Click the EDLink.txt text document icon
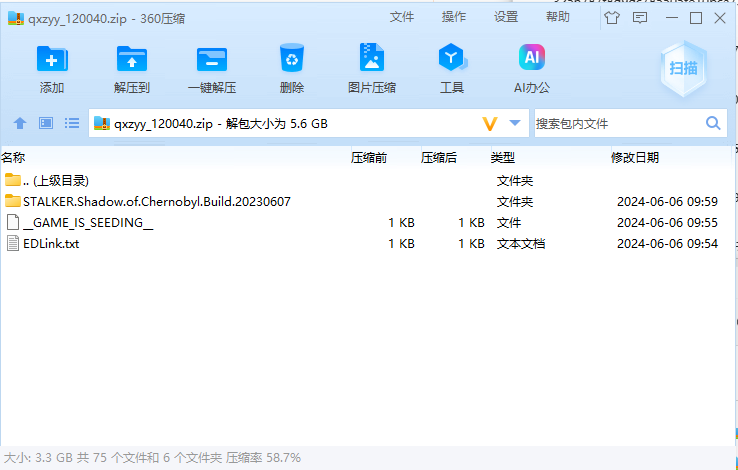This screenshot has height=470, width=738. point(13,243)
